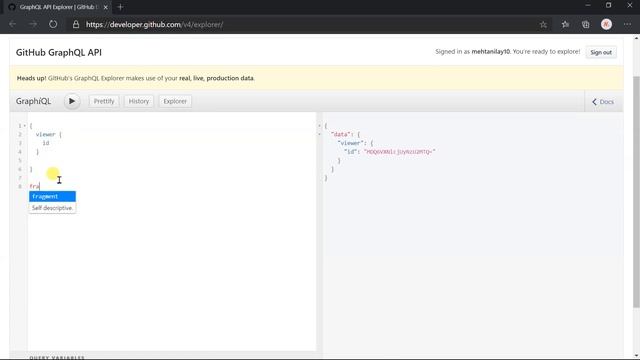Click the GraphiQL title label

coord(33,101)
